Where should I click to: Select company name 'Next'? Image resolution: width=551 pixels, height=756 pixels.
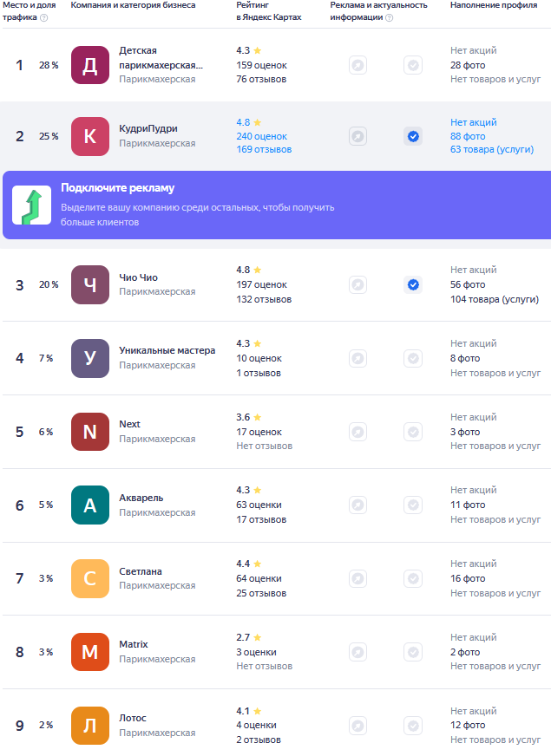(129, 424)
